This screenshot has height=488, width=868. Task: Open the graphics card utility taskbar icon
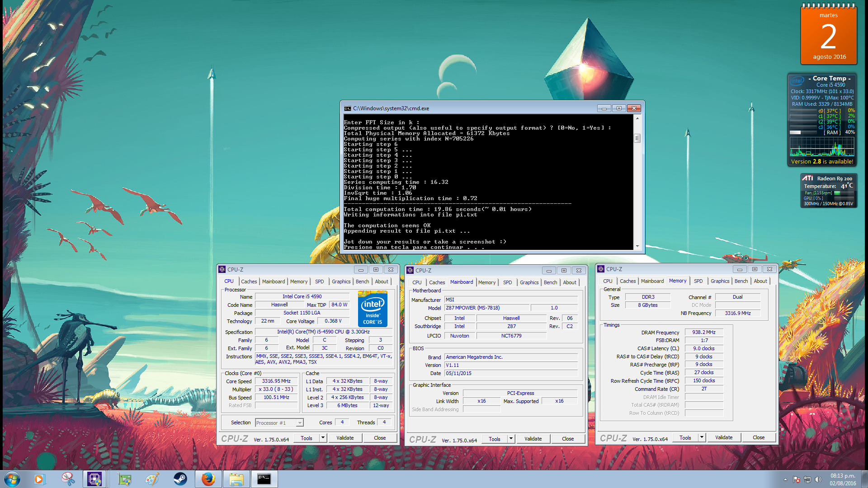(124, 479)
